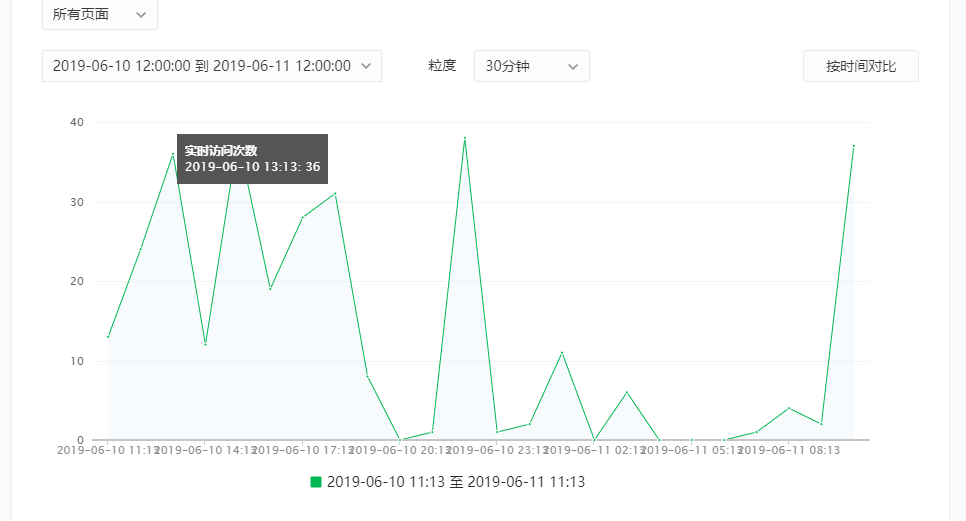Open the 30分钟 granularity dropdown
966x521 pixels.
532,66
